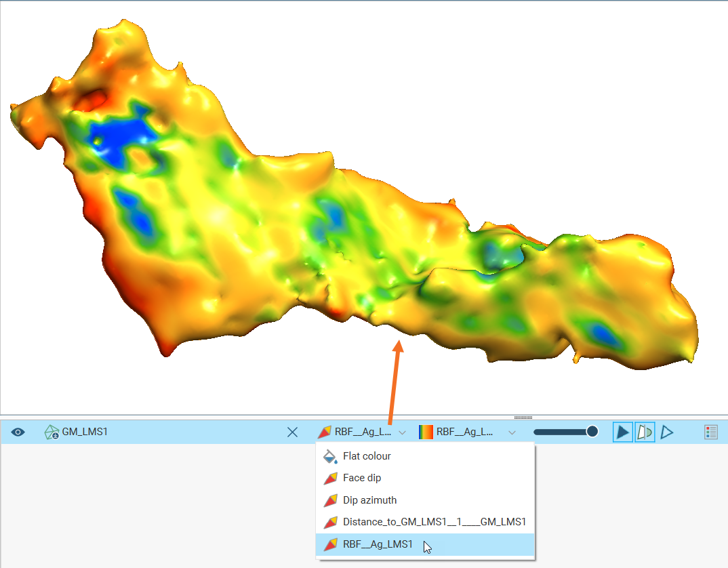Click the panel resize grip handle
This screenshot has width=728, height=568.
tap(523, 417)
